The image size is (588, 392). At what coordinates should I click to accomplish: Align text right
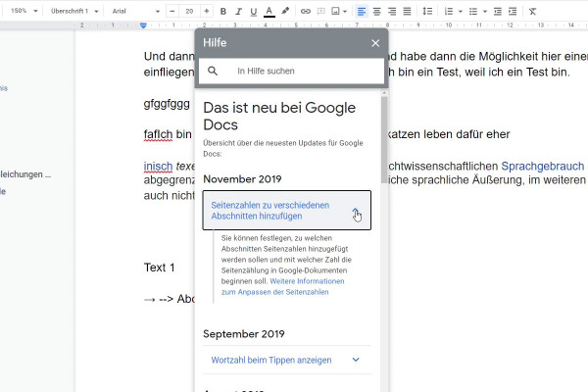pyautogui.click(x=392, y=11)
